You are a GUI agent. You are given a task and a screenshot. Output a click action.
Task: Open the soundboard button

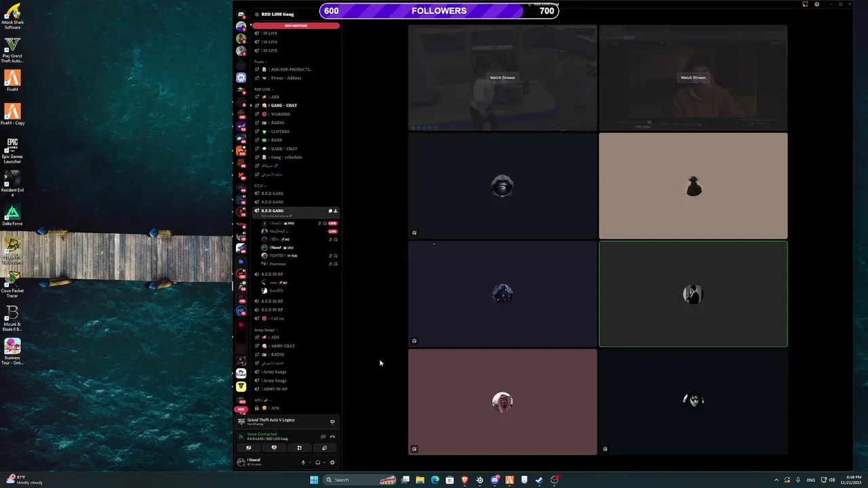[324, 448]
